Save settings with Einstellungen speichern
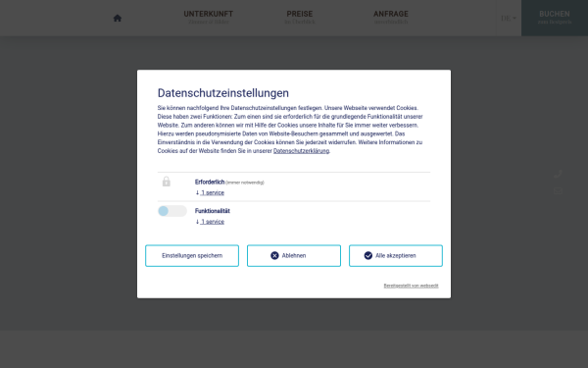 click(192, 256)
